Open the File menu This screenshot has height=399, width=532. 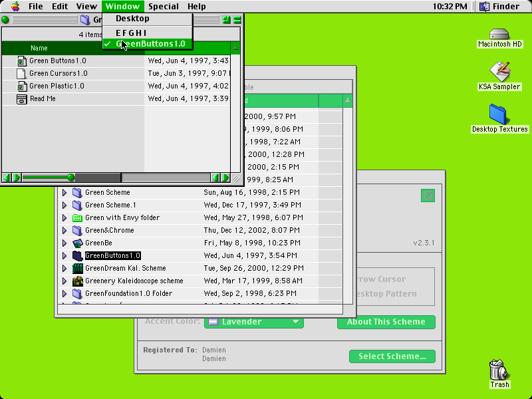pyautogui.click(x=36, y=6)
